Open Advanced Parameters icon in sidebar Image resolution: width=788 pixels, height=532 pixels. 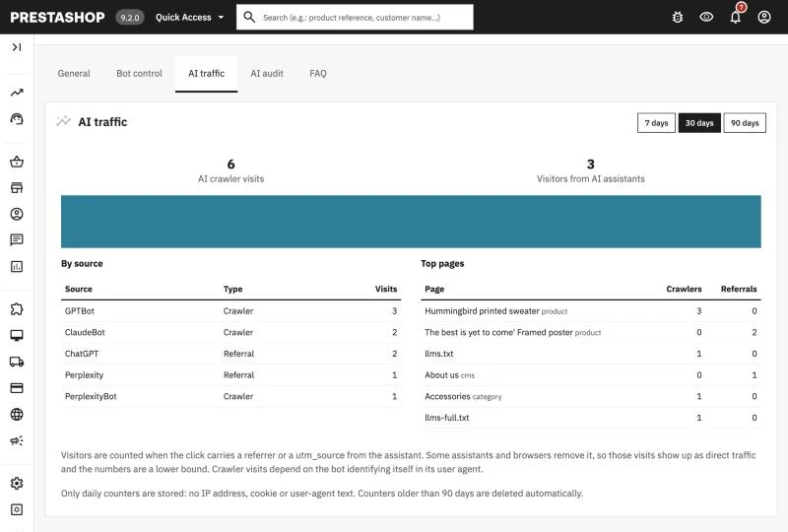coord(17,510)
